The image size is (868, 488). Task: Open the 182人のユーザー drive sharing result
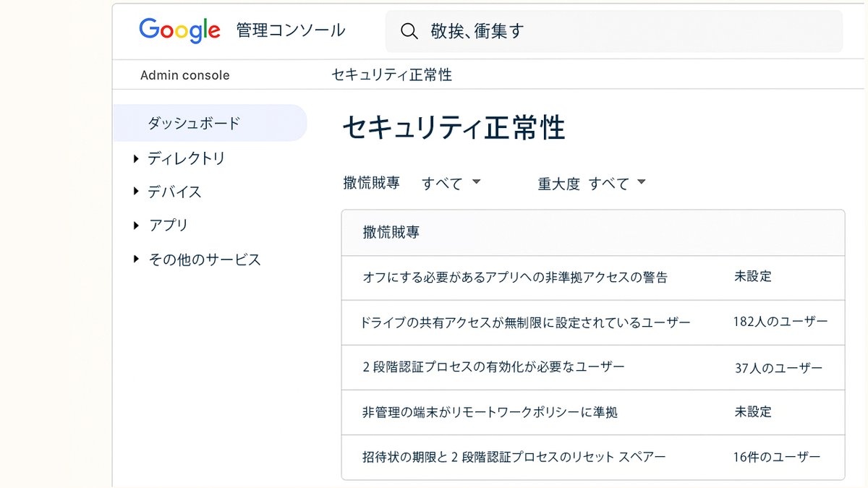[x=781, y=322]
